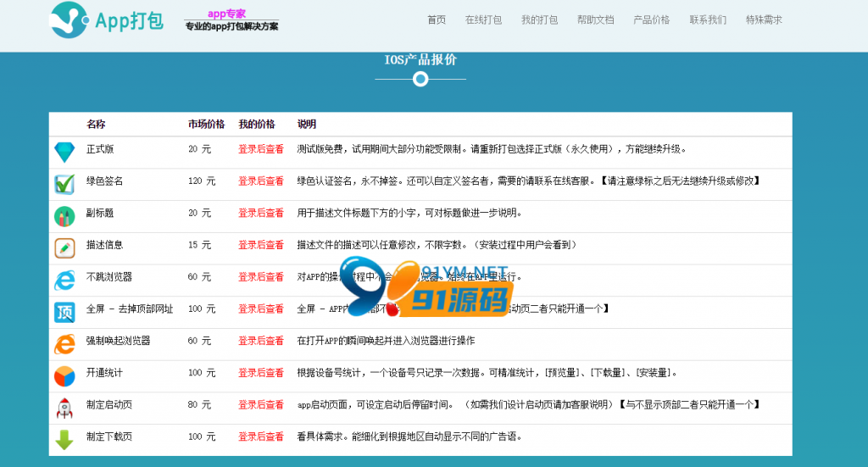This screenshot has height=467, width=868.
Task: Click the blue IE icon for 不跳浏览器
Action: coord(64,280)
